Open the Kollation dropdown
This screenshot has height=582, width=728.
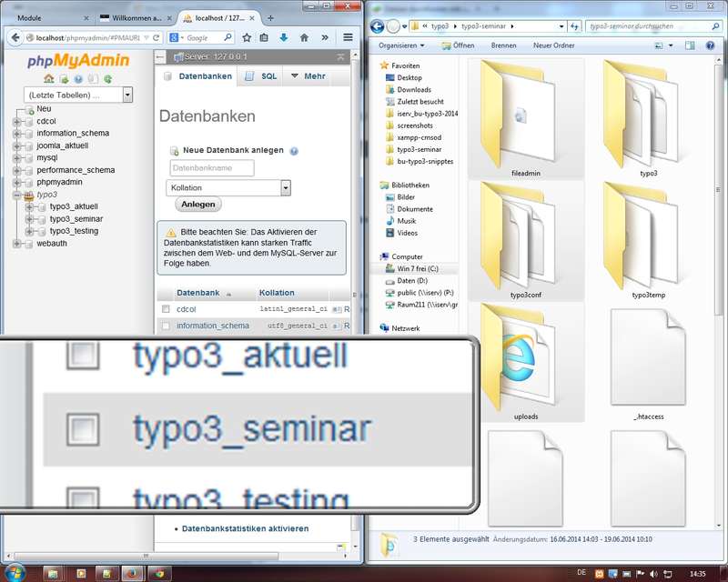tap(286, 188)
